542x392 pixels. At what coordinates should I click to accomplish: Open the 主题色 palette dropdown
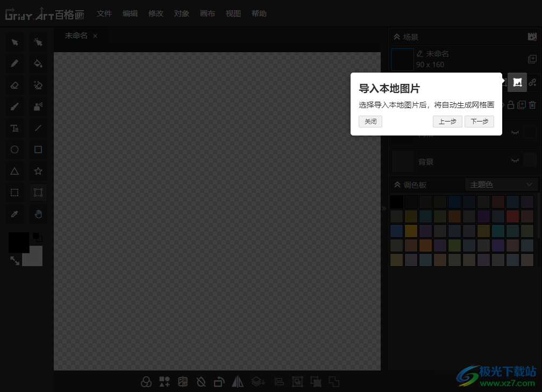[x=501, y=184]
